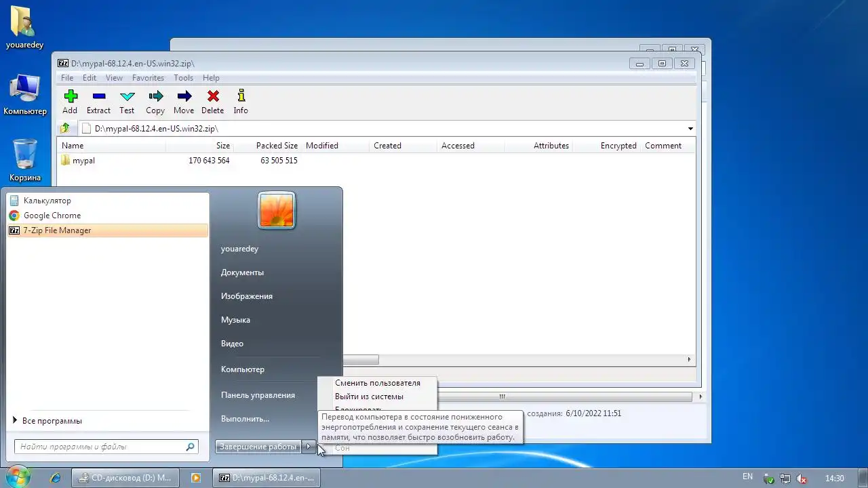Viewport: 868px width, 488px height.
Task: Click the user account picture in Start menu
Action: click(x=276, y=210)
